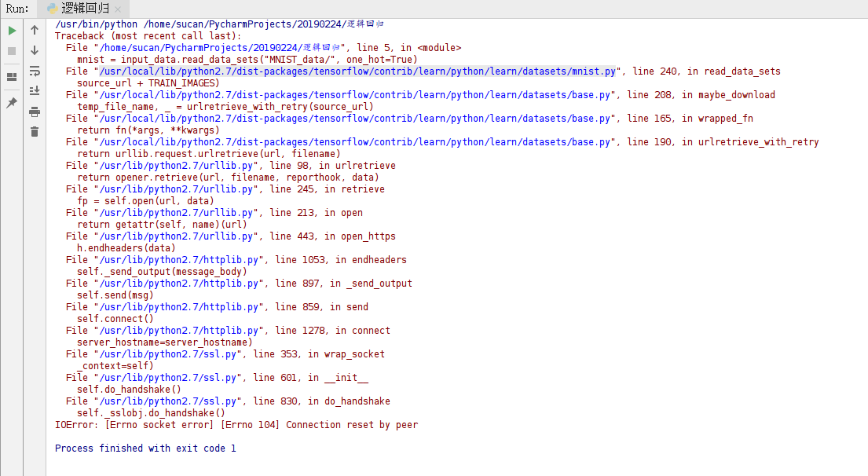
Task: Click the Restore Layout icon in the Run sidebar
Action: coord(12,77)
